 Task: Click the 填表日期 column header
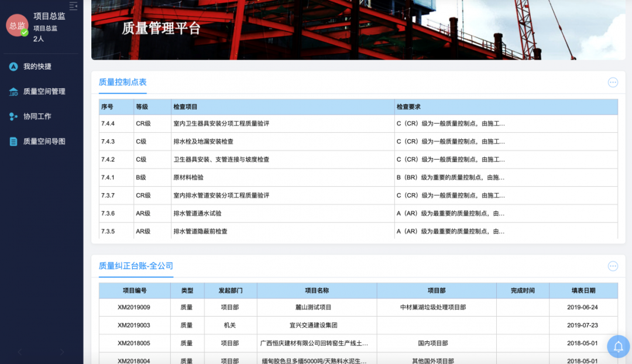click(583, 291)
